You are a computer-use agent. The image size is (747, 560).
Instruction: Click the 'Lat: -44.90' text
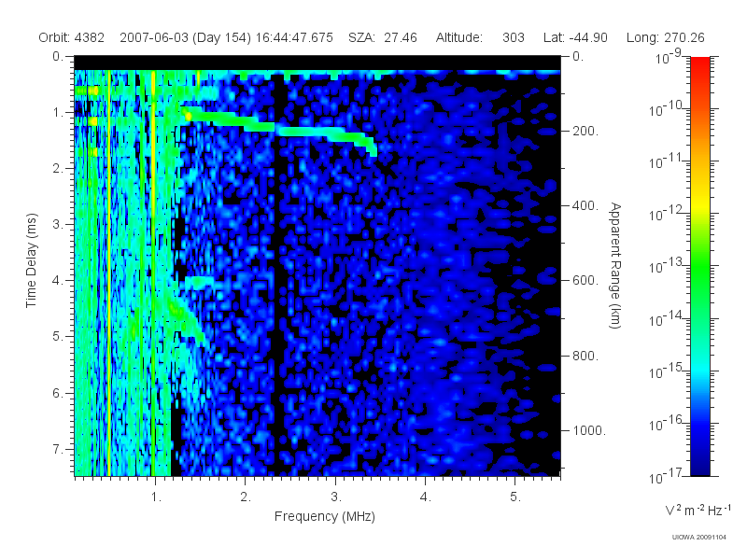click(x=575, y=37)
